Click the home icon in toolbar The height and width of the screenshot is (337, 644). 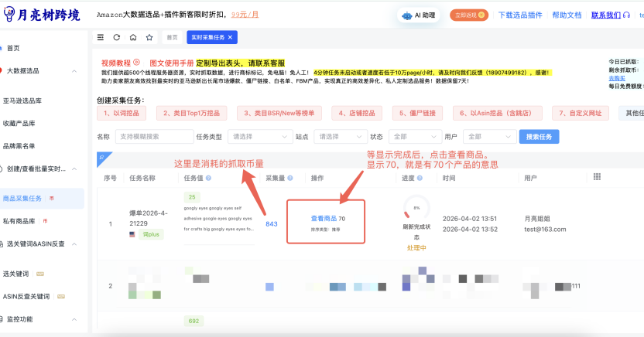133,37
